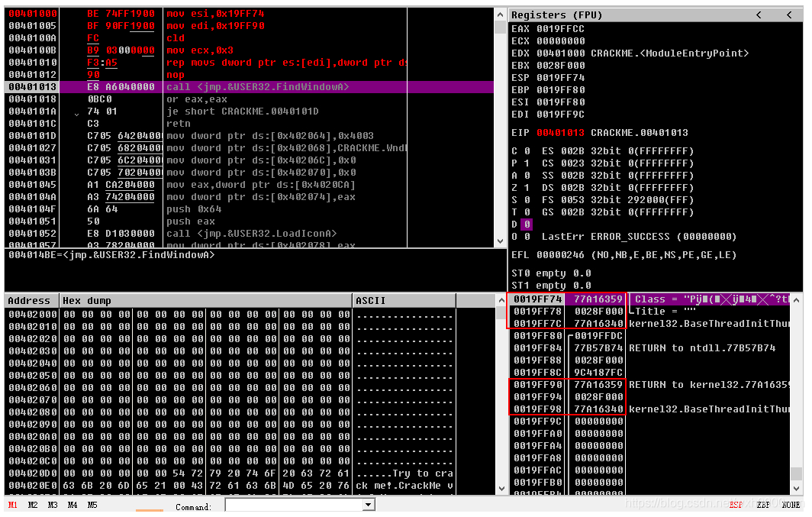Select mov dword ptr ds:[0x402064],0x4003 row
Screen dimensions: 812x517
click(x=249, y=136)
